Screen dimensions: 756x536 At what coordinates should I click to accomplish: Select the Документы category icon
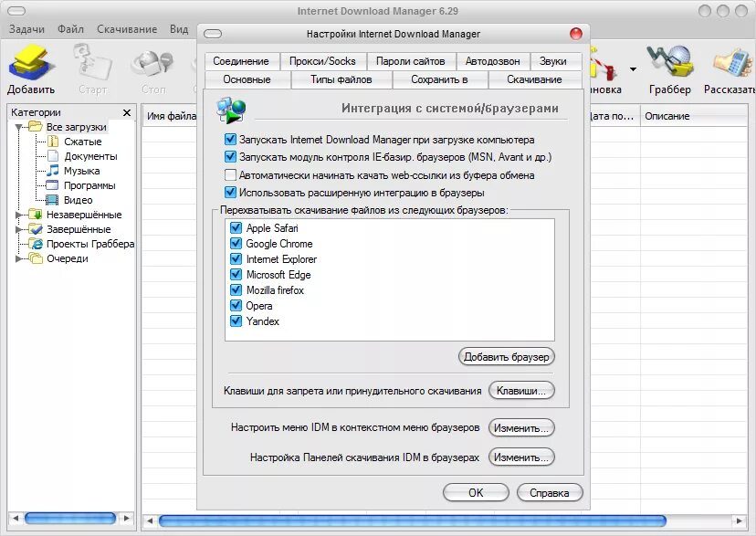tap(53, 156)
